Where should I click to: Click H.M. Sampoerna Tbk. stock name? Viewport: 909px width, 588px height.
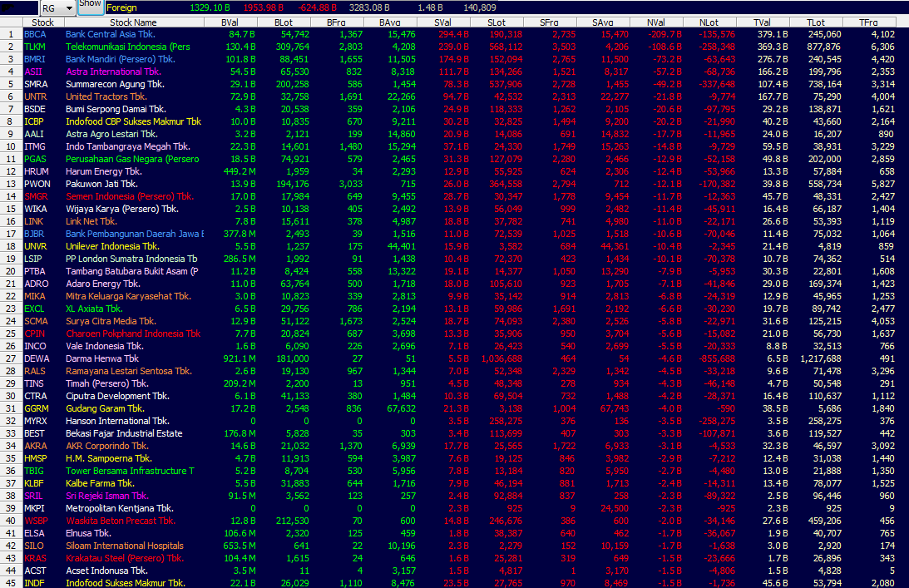109,459
